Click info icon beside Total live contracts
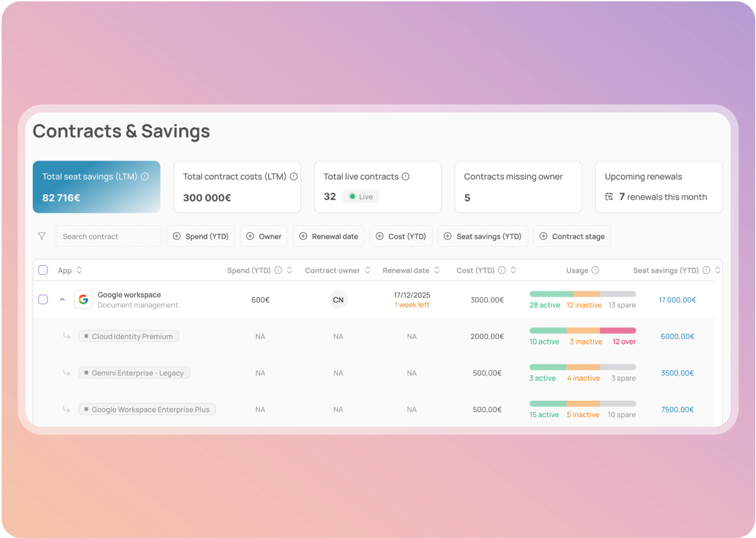Screen dimensions: 756x538 406,176
